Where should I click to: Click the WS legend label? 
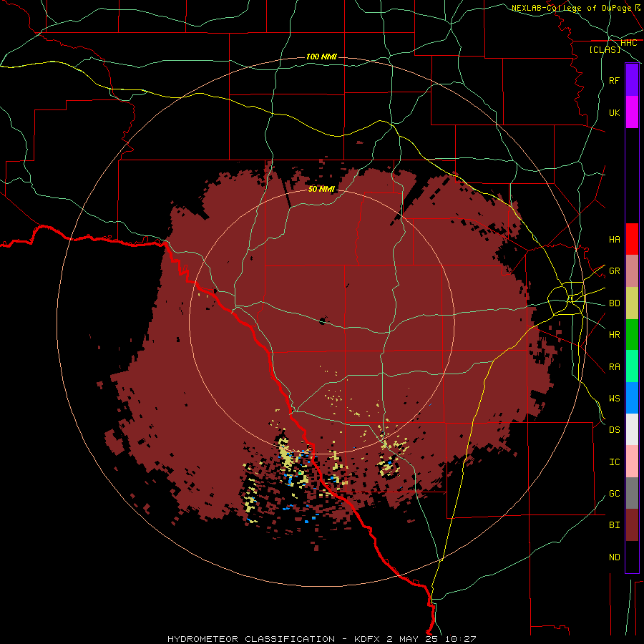tap(614, 398)
